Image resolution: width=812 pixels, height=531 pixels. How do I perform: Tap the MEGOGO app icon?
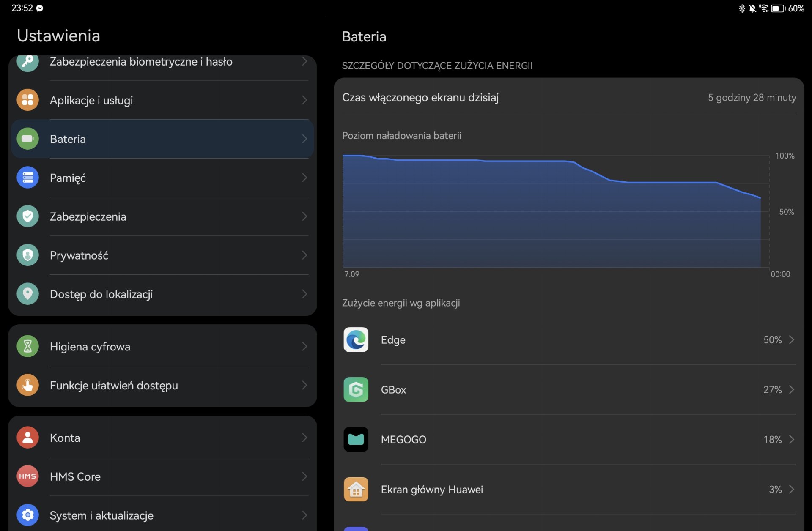point(356,439)
